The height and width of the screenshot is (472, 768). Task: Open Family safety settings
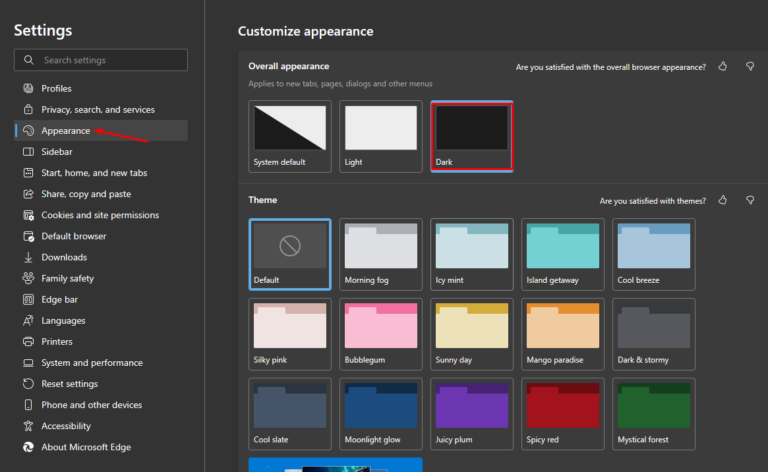(101, 278)
